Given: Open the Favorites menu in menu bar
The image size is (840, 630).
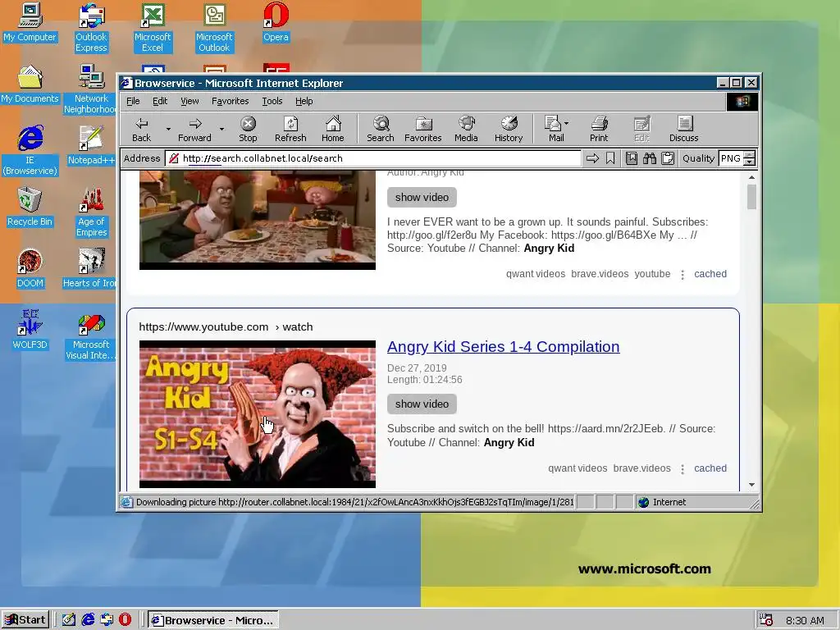Looking at the screenshot, I should (231, 101).
